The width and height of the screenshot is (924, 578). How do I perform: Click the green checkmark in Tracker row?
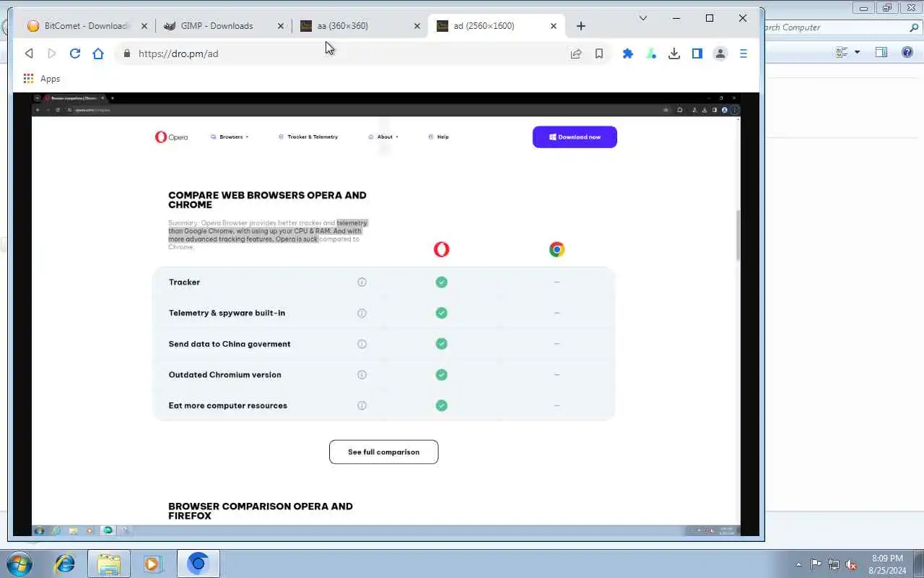click(441, 282)
